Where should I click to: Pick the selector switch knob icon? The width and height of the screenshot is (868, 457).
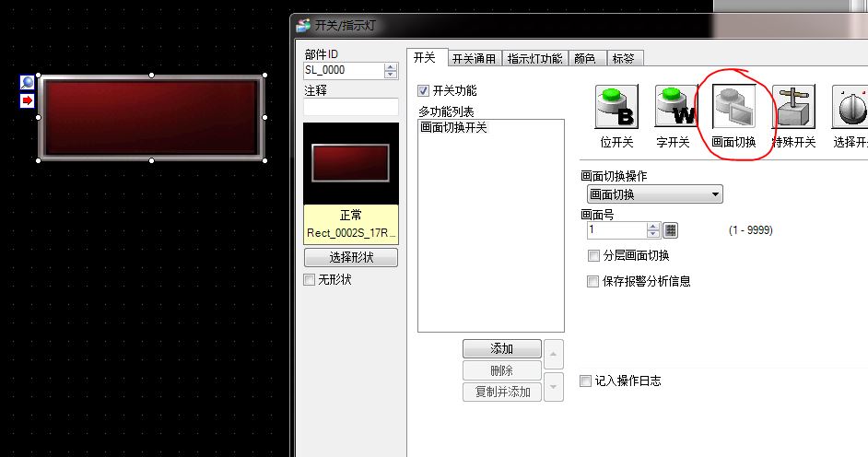850,107
